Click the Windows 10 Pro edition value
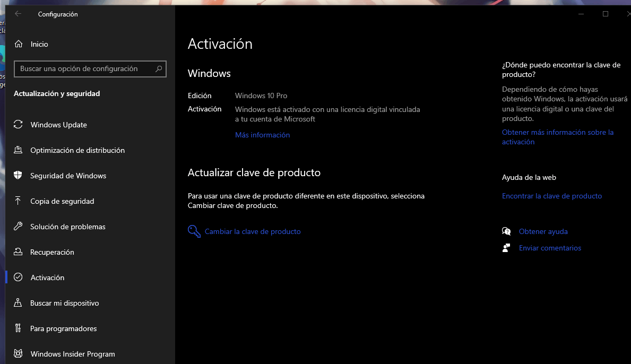Image resolution: width=631 pixels, height=364 pixels. coord(261,96)
